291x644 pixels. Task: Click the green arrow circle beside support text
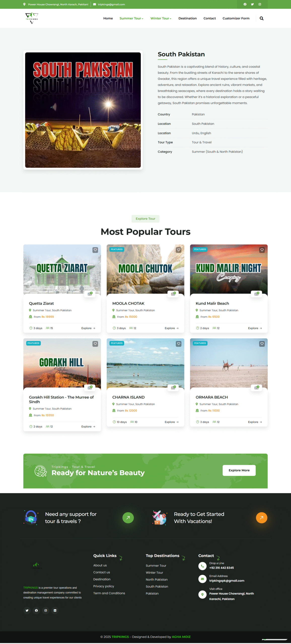128,518
